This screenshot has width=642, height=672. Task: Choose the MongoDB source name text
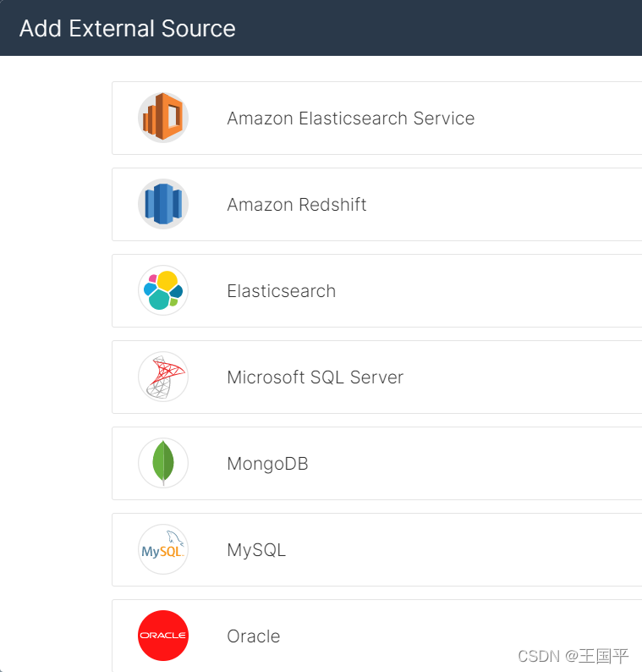[267, 464]
